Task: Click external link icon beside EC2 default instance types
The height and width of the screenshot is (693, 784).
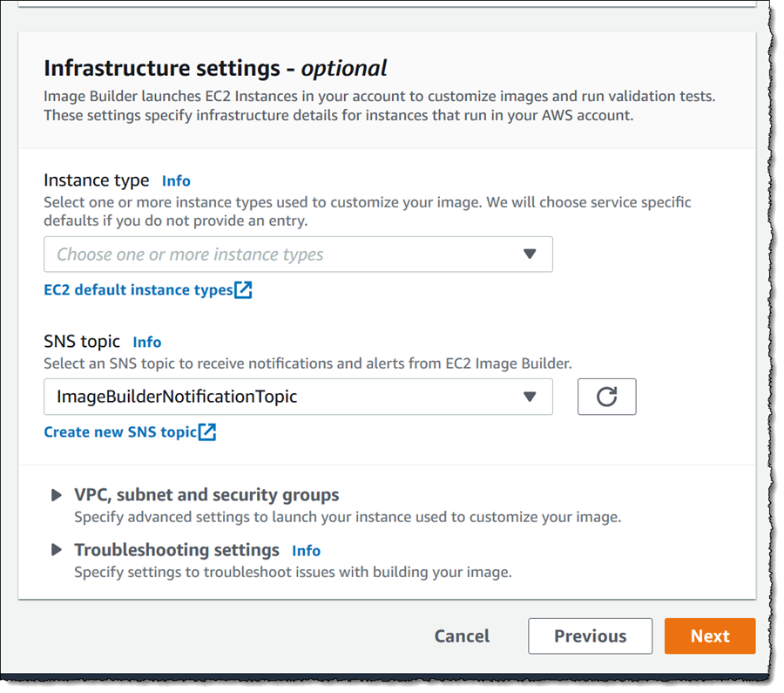Action: pos(243,289)
